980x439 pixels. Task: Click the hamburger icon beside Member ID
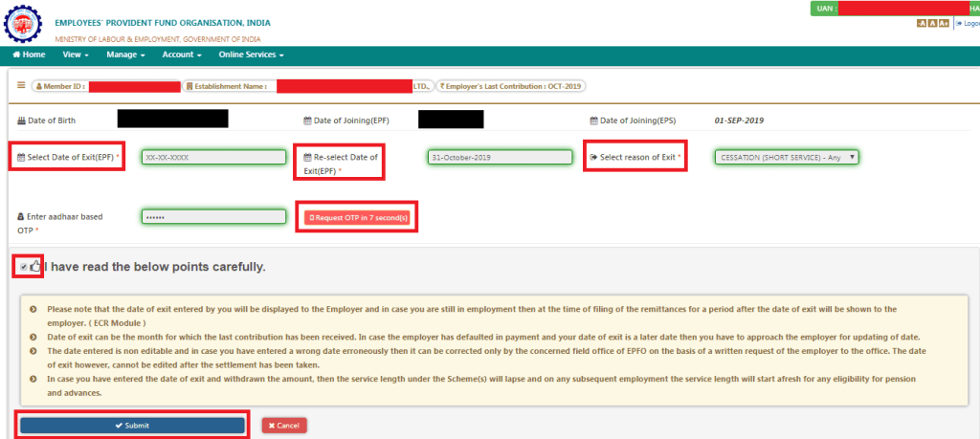coord(21,85)
